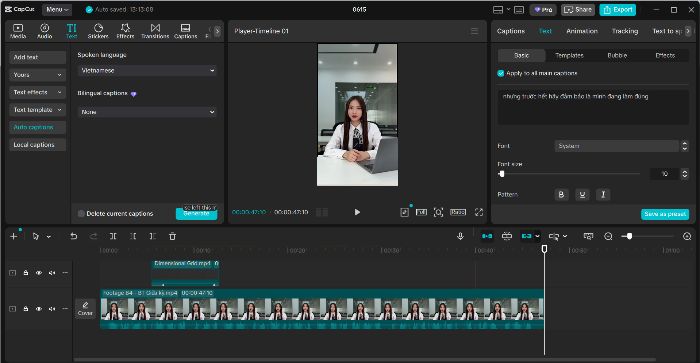Hide the main video track eye icon
Viewport: 700px width, 363px height.
coord(39,309)
